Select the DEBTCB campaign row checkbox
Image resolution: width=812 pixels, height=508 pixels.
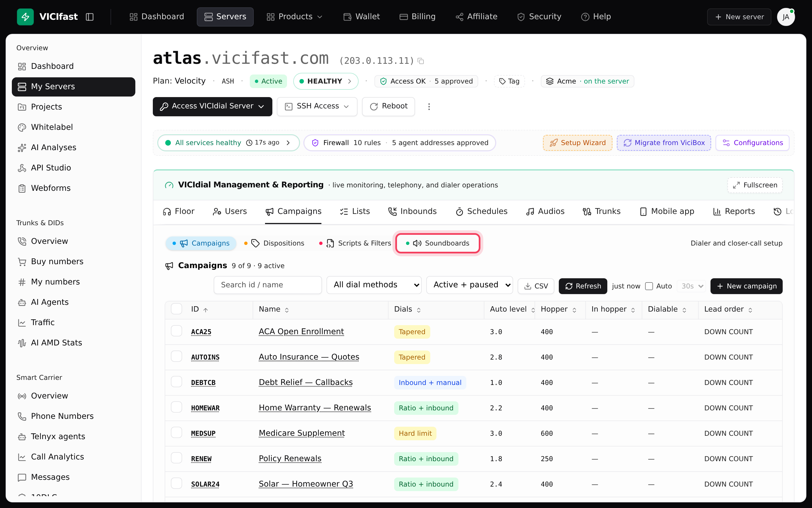[176, 382]
